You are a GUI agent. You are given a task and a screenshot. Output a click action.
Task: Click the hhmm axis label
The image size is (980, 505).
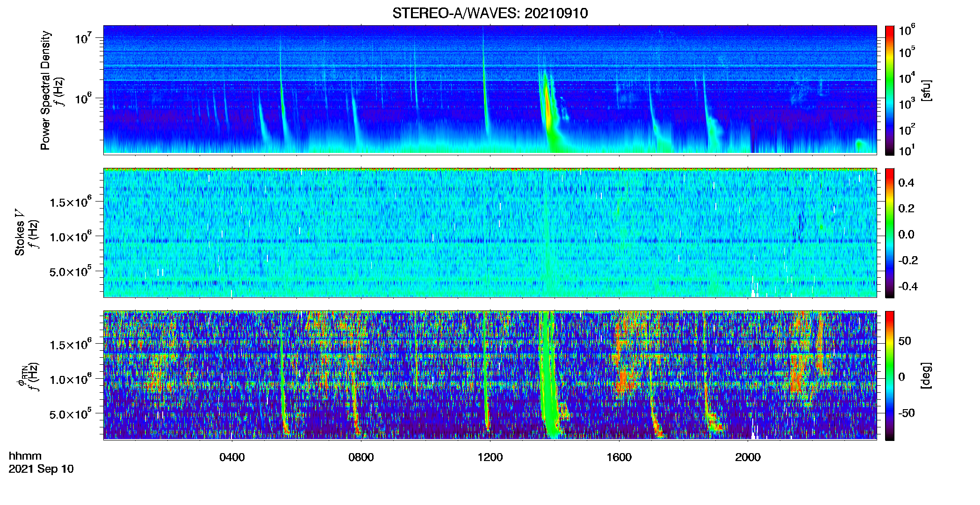point(25,456)
